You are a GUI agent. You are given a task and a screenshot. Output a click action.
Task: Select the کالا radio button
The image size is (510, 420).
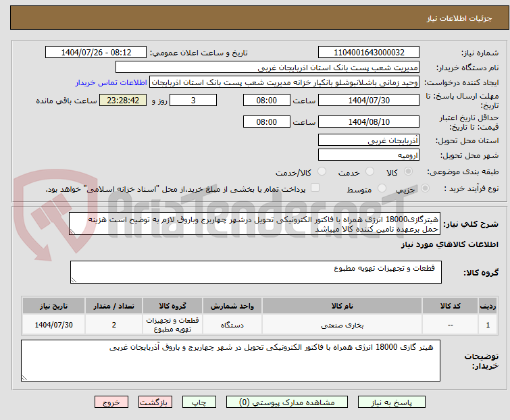point(408,172)
